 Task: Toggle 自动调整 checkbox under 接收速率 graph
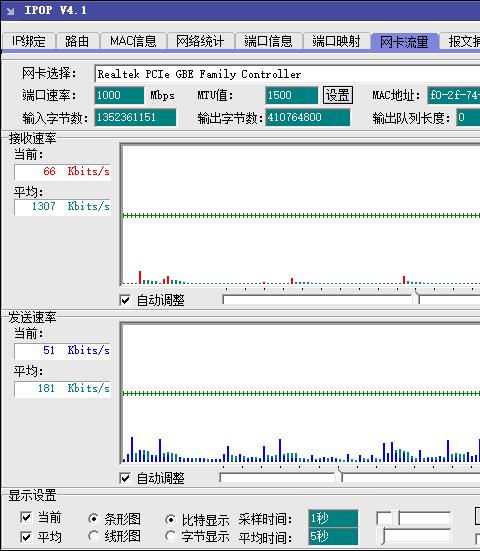click(x=125, y=301)
